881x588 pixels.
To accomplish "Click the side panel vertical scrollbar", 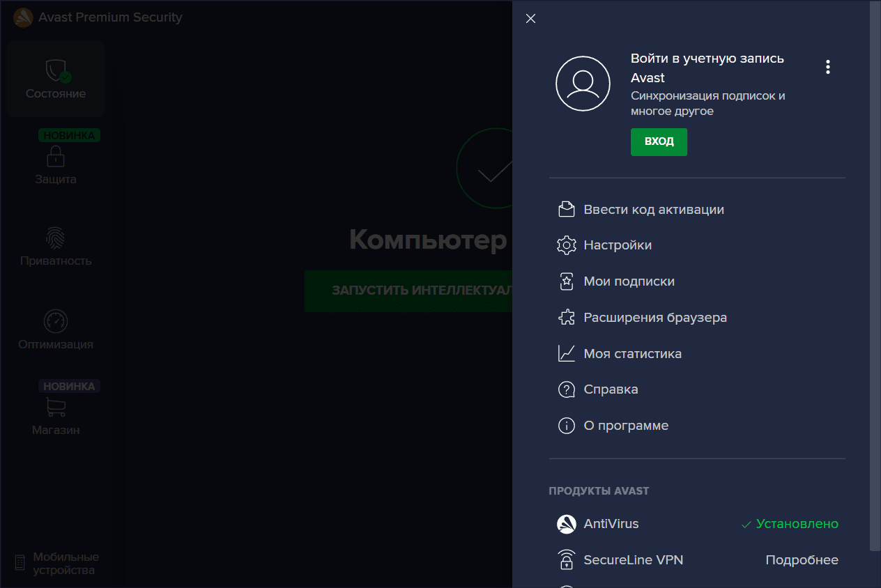I will pyautogui.click(x=875, y=275).
